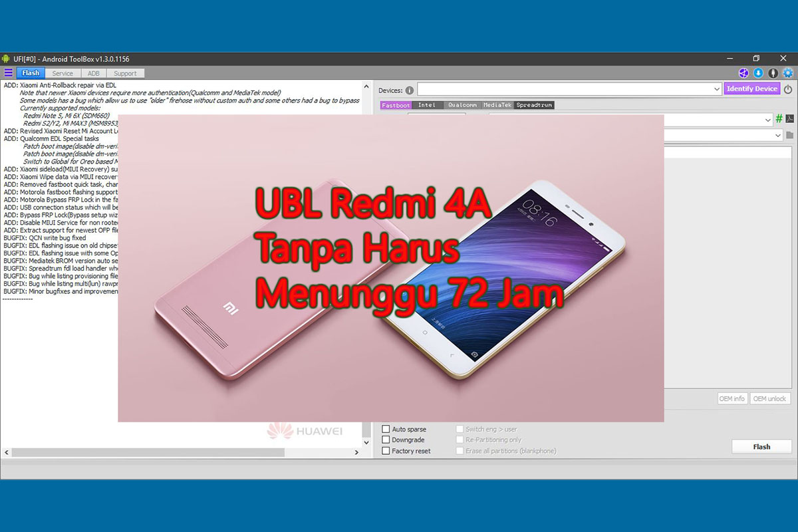Click log scrollbar down arrow
798x532 pixels.
pyautogui.click(x=366, y=442)
